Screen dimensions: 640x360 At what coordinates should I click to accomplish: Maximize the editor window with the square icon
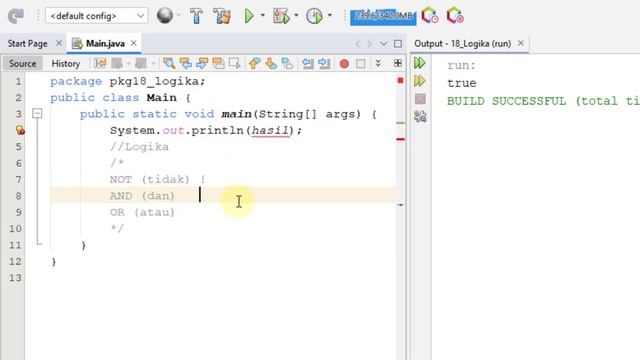(398, 43)
